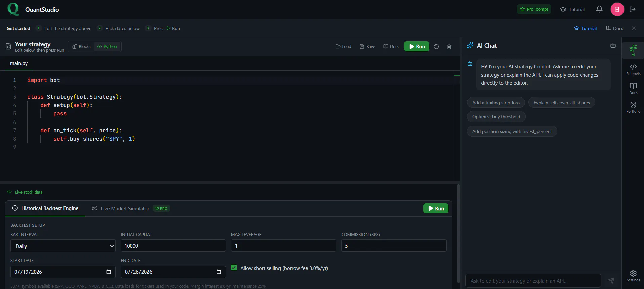Open Tutorial in the Get started bar
The width and height of the screenshot is (644, 289).
click(585, 28)
